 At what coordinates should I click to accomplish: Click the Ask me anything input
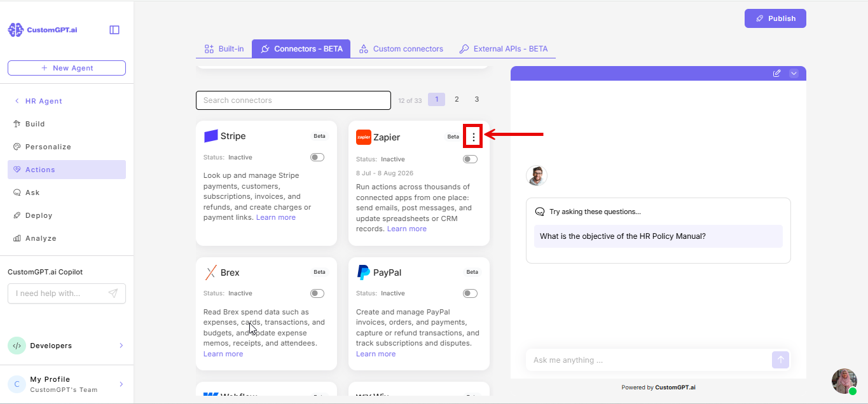[x=647, y=360]
